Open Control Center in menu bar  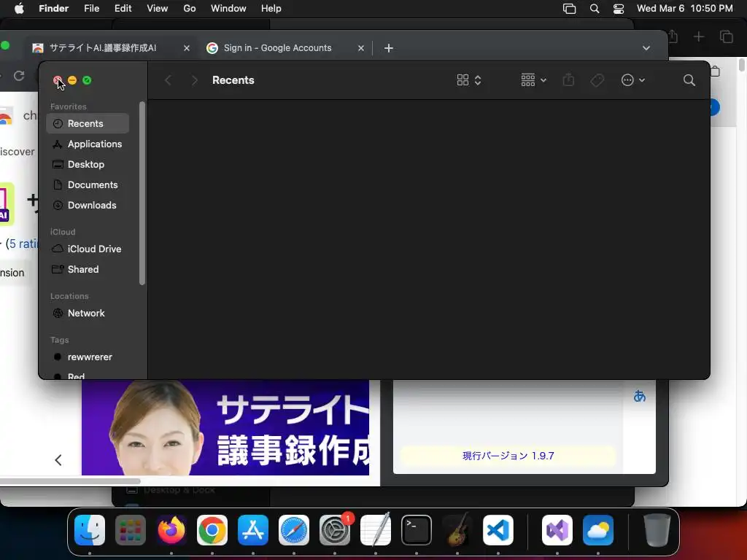[x=619, y=9]
